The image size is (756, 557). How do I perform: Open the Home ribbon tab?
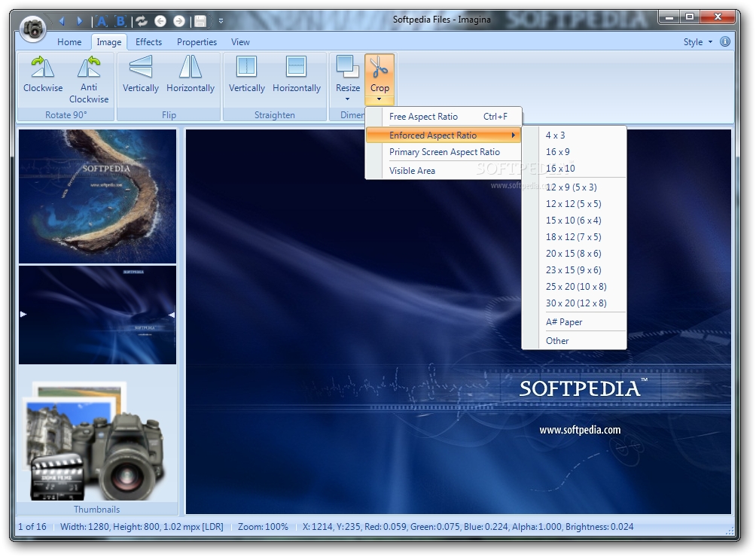[x=69, y=42]
